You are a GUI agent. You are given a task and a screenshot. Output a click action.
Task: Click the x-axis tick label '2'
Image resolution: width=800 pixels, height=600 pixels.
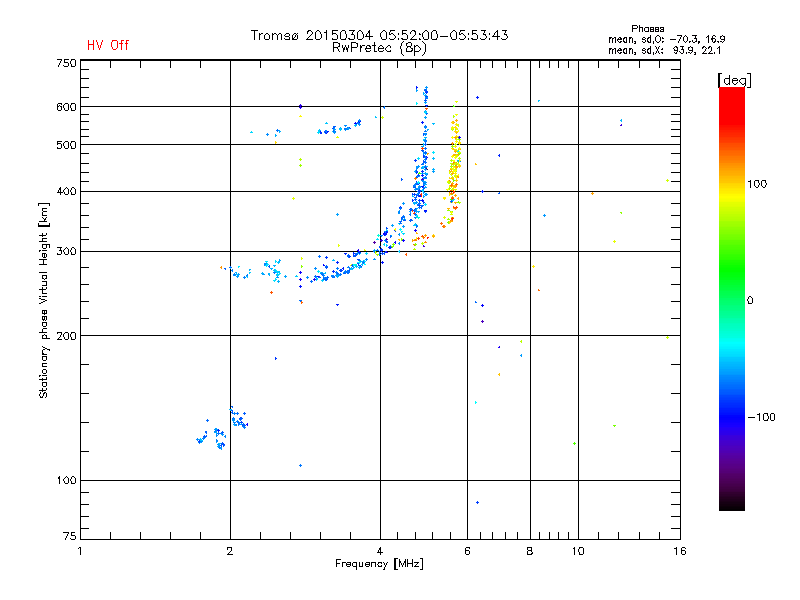(x=230, y=551)
